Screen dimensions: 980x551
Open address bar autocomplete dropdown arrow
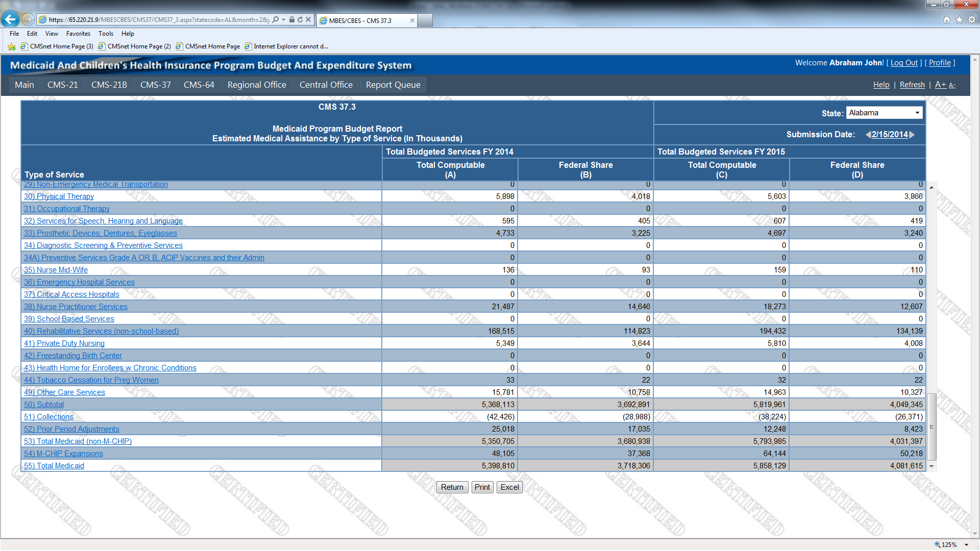click(284, 20)
